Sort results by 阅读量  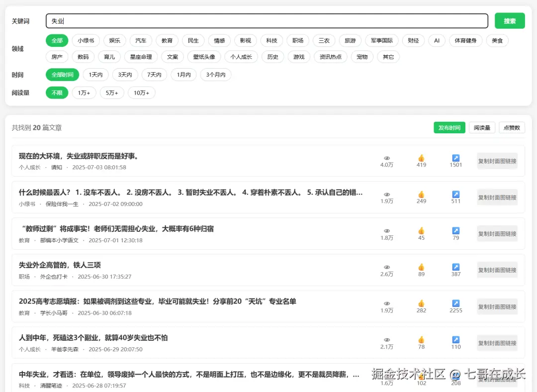(x=482, y=127)
